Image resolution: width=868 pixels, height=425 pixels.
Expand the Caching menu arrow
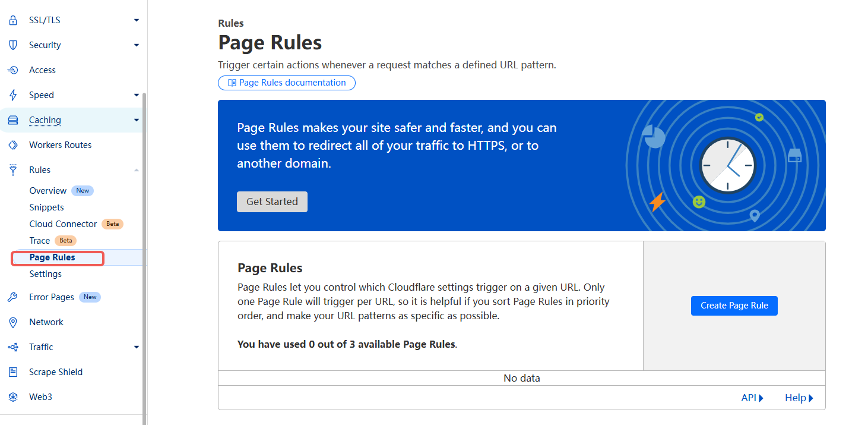pos(137,120)
